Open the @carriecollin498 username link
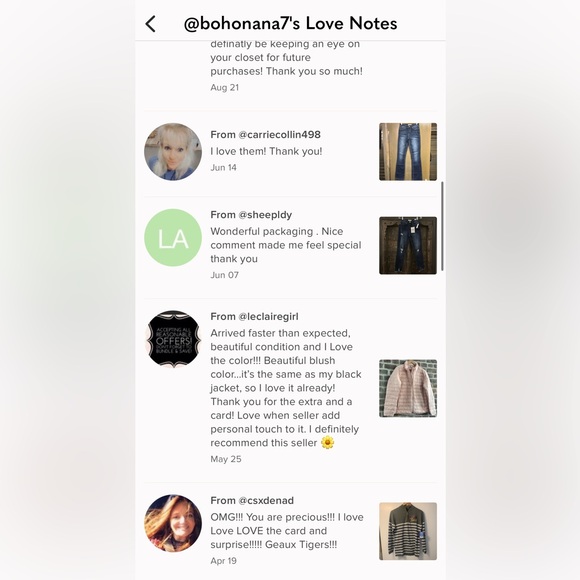This screenshot has height=580, width=580. click(x=280, y=135)
